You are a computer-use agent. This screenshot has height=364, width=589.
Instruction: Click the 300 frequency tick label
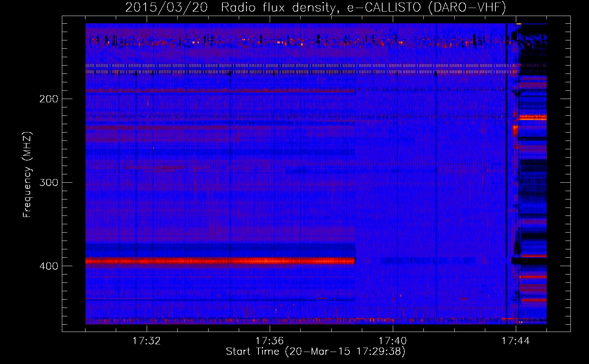[x=49, y=182]
